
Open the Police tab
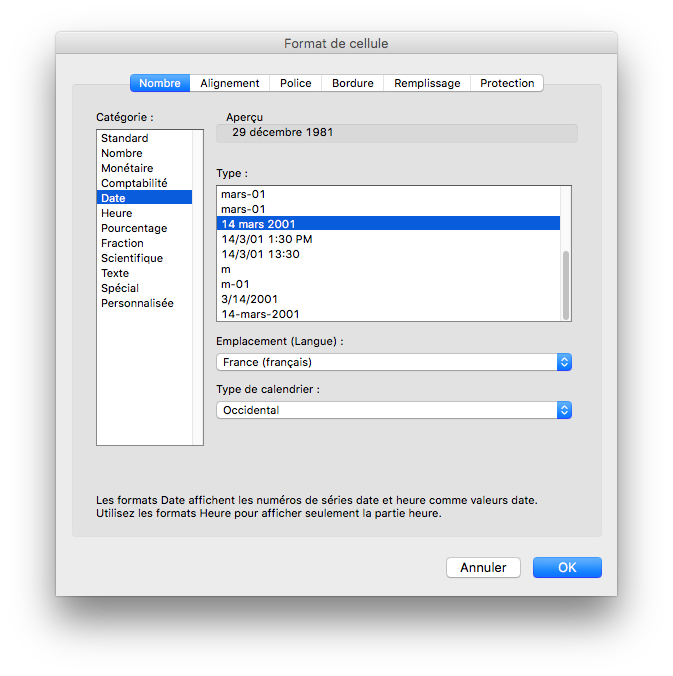tap(295, 83)
